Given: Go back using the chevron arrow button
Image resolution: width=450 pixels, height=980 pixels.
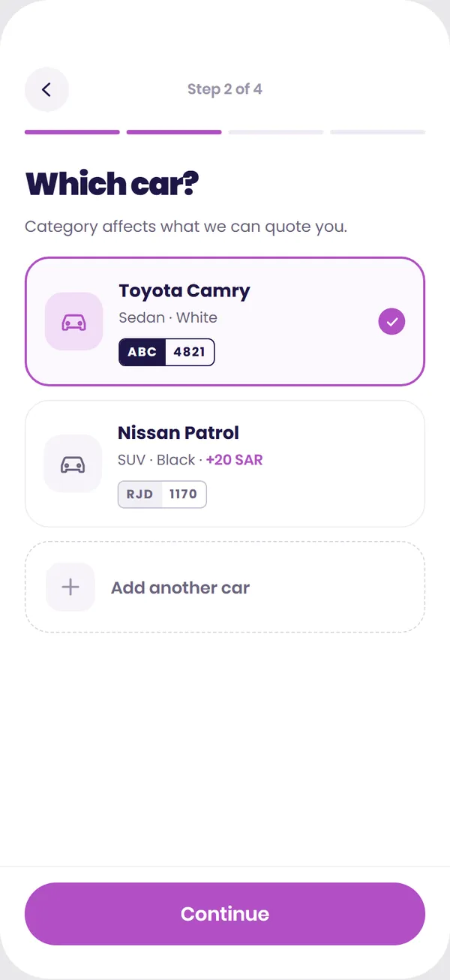Looking at the screenshot, I should (x=46, y=89).
